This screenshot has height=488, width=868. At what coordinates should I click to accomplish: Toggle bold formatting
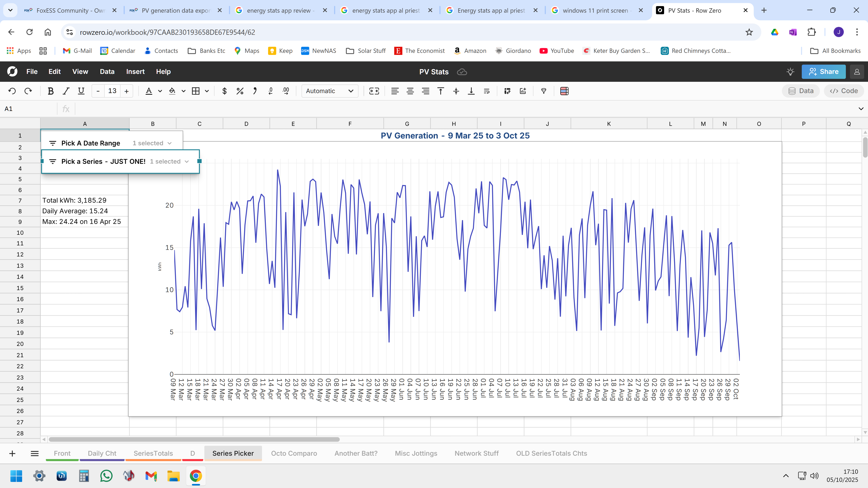click(x=51, y=91)
